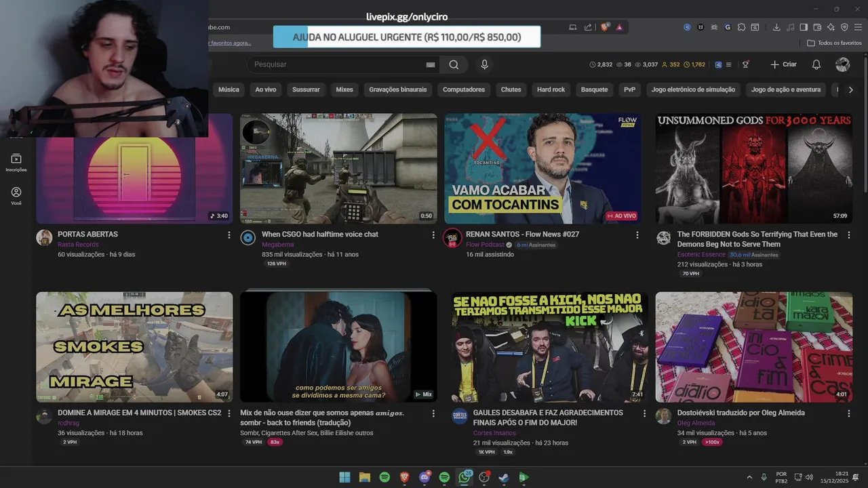The height and width of the screenshot is (488, 868).
Task: Open WhatsApp from the taskbar
Action: pyautogui.click(x=465, y=477)
